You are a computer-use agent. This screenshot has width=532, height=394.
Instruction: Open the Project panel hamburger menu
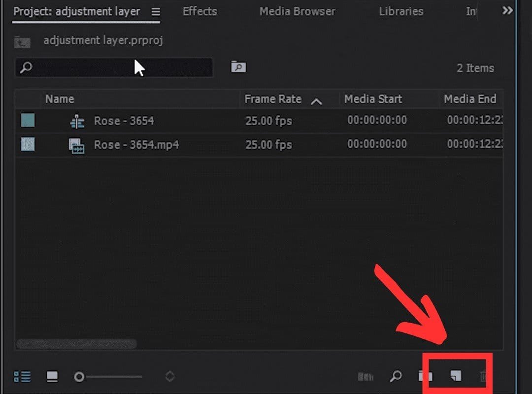156,12
